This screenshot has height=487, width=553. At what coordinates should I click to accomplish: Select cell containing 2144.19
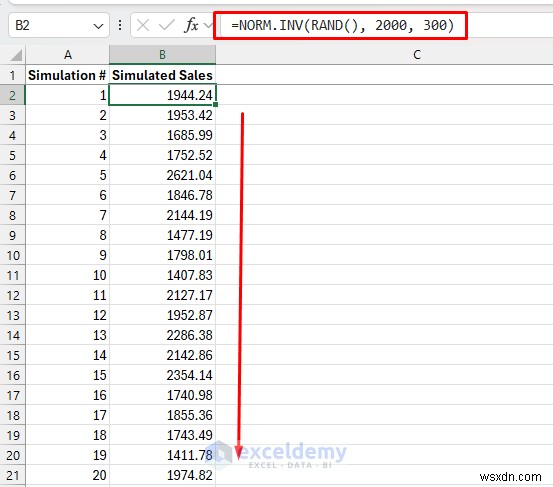162,215
